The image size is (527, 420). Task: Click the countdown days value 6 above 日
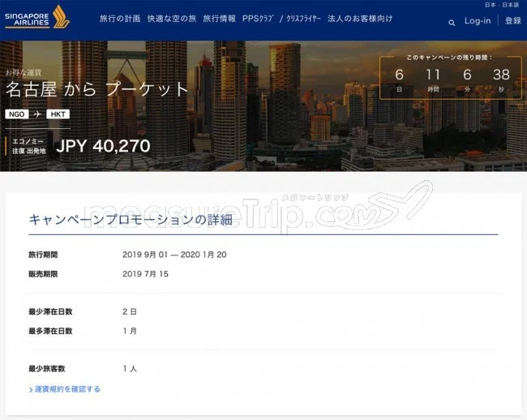click(399, 75)
